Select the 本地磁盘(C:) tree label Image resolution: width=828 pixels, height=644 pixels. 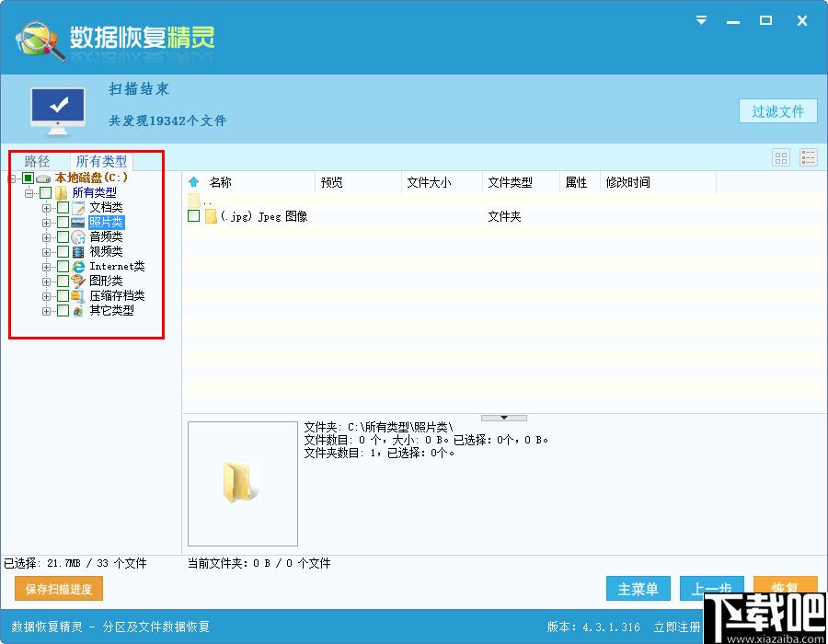(x=91, y=178)
